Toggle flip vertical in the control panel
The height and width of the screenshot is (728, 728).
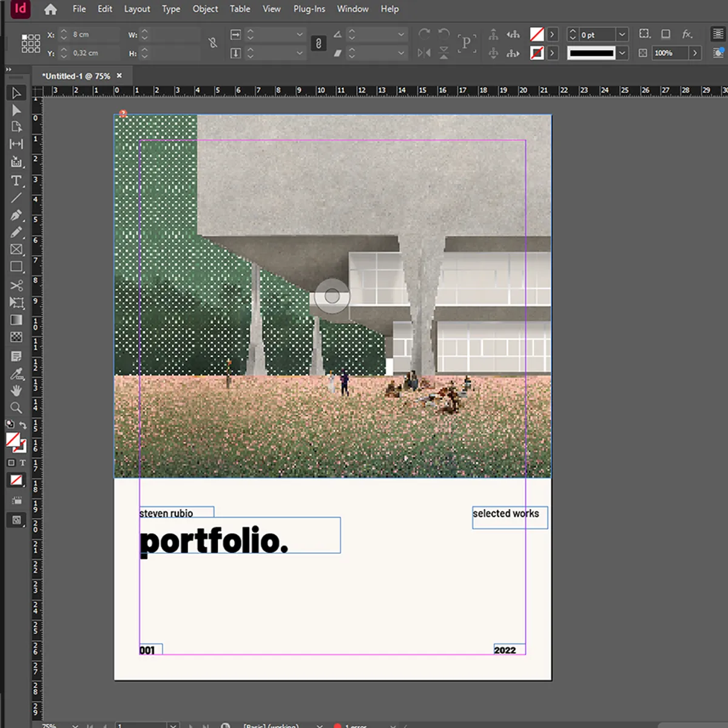point(443,53)
